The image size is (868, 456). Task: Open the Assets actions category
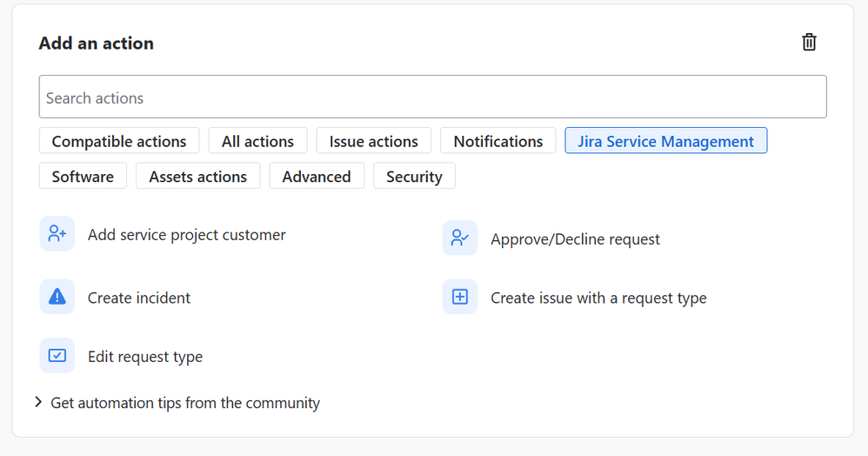tap(198, 176)
